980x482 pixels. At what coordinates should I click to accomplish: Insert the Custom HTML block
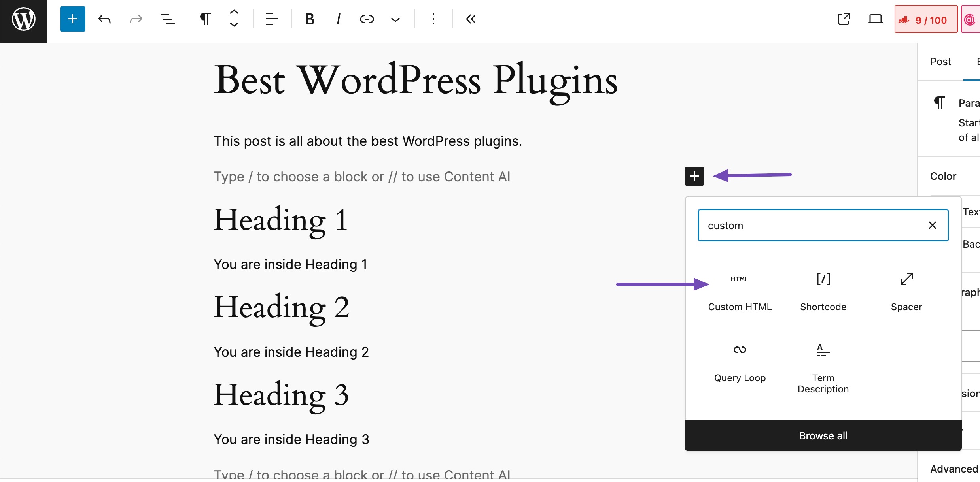pos(740,292)
